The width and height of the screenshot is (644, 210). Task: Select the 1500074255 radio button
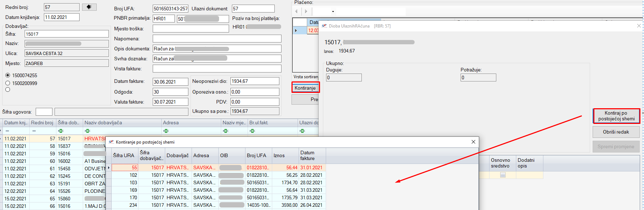click(x=8, y=75)
